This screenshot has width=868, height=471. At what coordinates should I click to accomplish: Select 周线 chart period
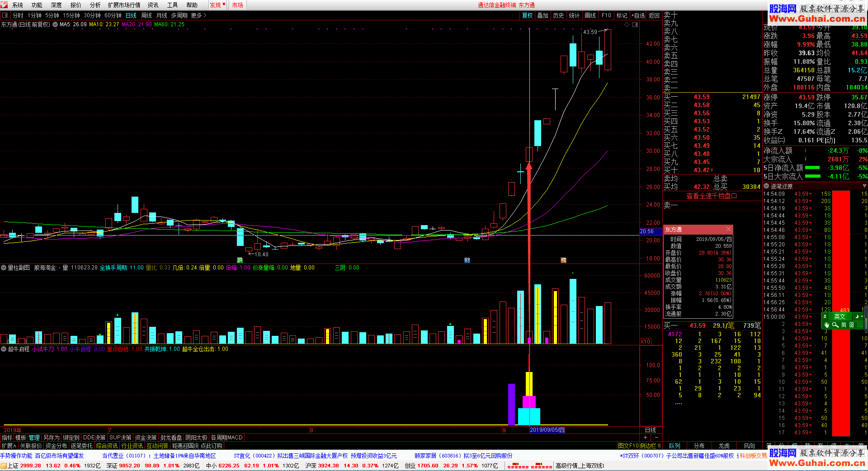(146, 15)
